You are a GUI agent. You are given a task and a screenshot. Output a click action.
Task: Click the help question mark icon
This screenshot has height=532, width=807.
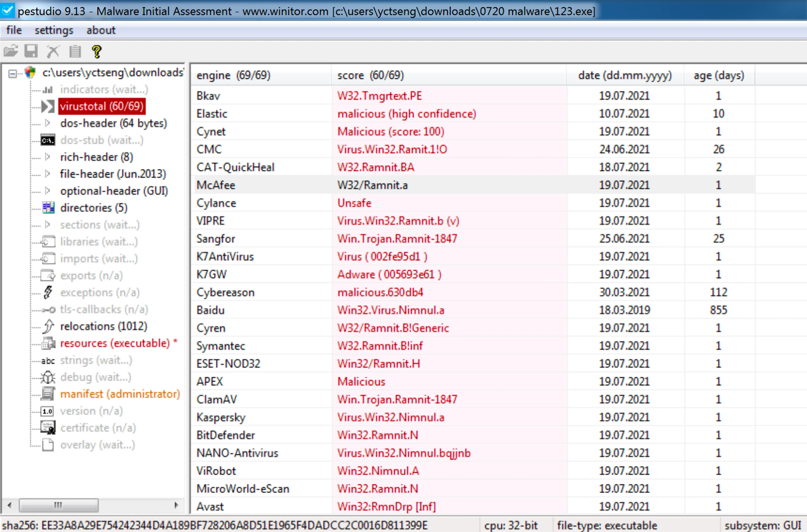click(x=97, y=51)
